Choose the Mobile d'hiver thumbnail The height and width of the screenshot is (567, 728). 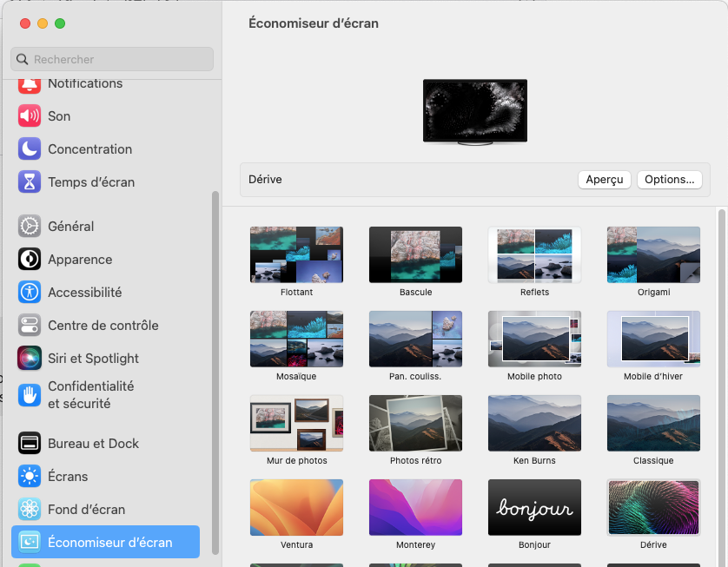coord(653,340)
